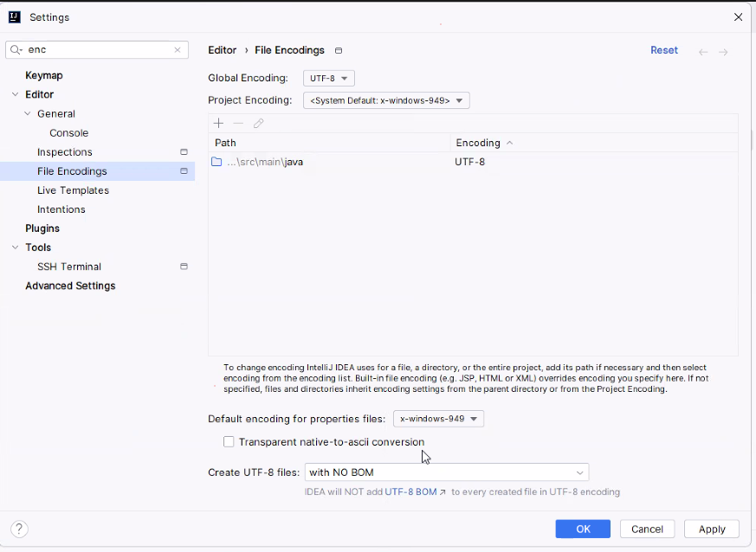Viewport: 756px width, 552px height.
Task: Collapse the Tools tree node
Action: pyautogui.click(x=16, y=247)
